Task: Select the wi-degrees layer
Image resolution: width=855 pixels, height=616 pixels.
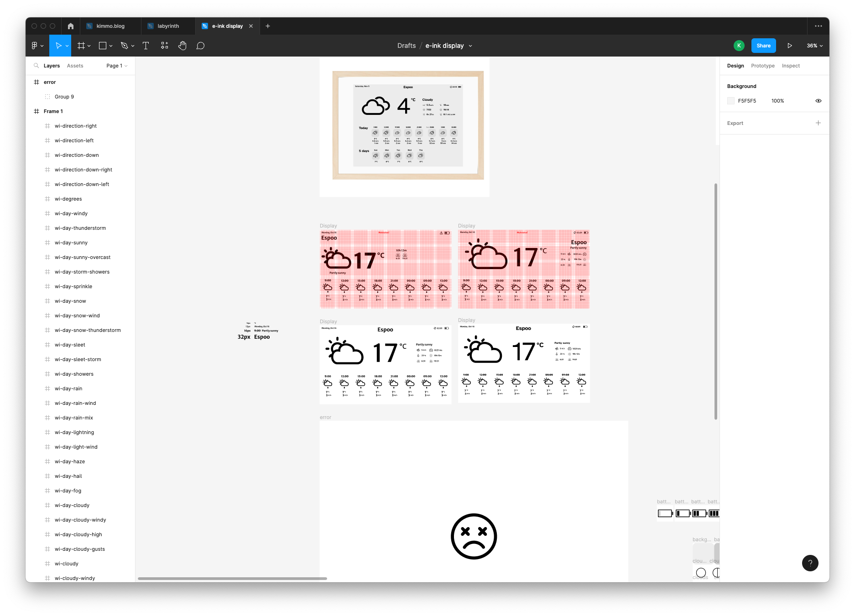Action: (x=80, y=199)
